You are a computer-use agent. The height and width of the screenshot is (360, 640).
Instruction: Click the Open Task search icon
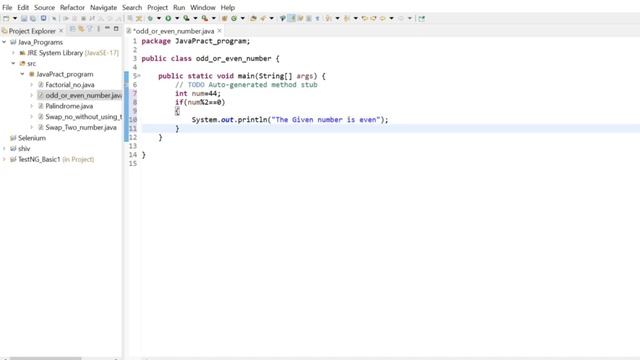click(263, 18)
